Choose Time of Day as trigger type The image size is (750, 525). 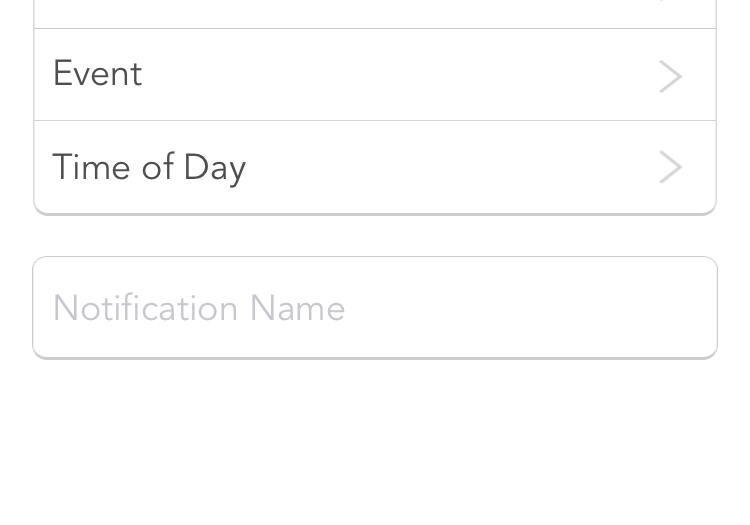pos(375,167)
